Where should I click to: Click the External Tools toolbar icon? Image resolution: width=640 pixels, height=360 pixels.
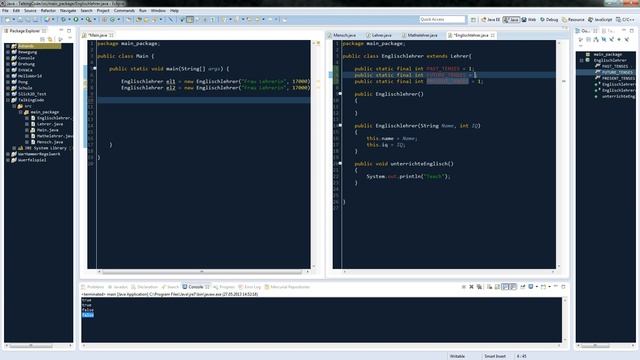point(89,20)
